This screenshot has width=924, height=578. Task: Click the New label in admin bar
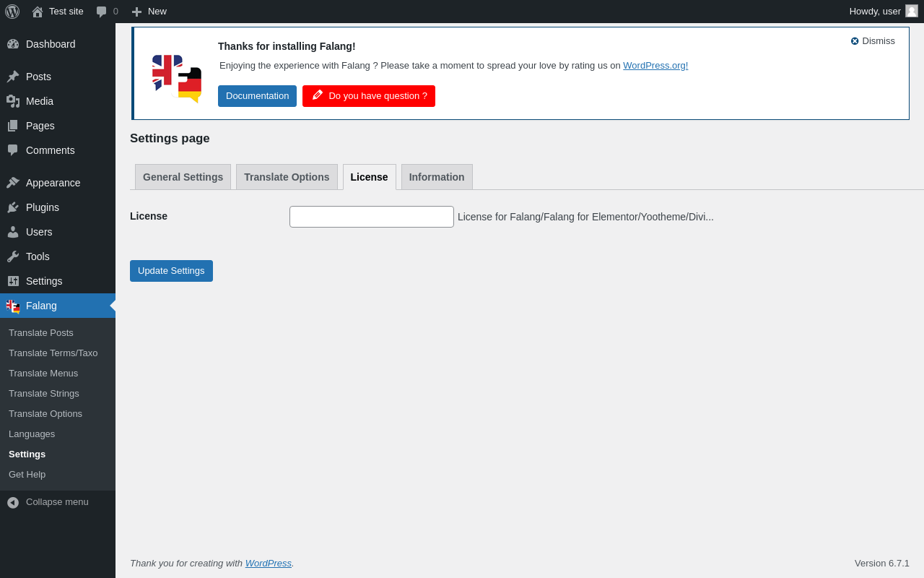(157, 12)
